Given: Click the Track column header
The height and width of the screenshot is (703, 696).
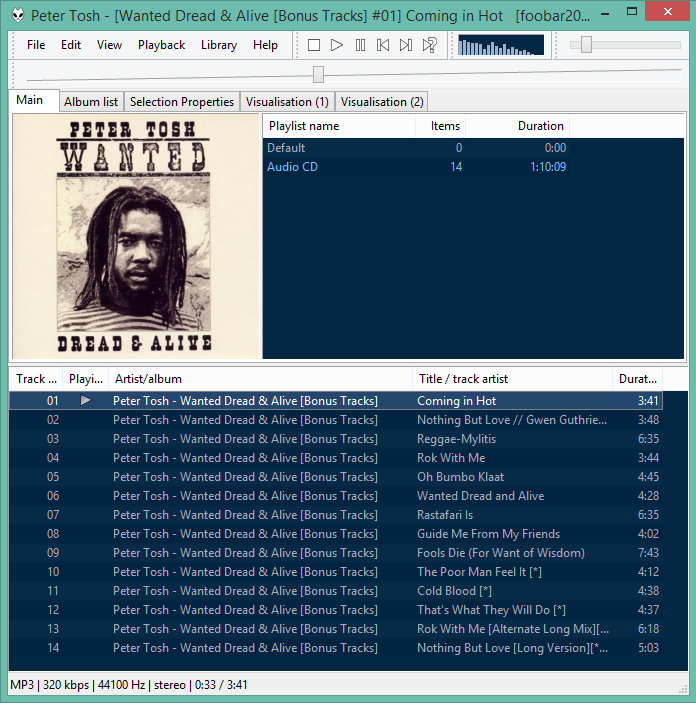Looking at the screenshot, I should (36, 379).
